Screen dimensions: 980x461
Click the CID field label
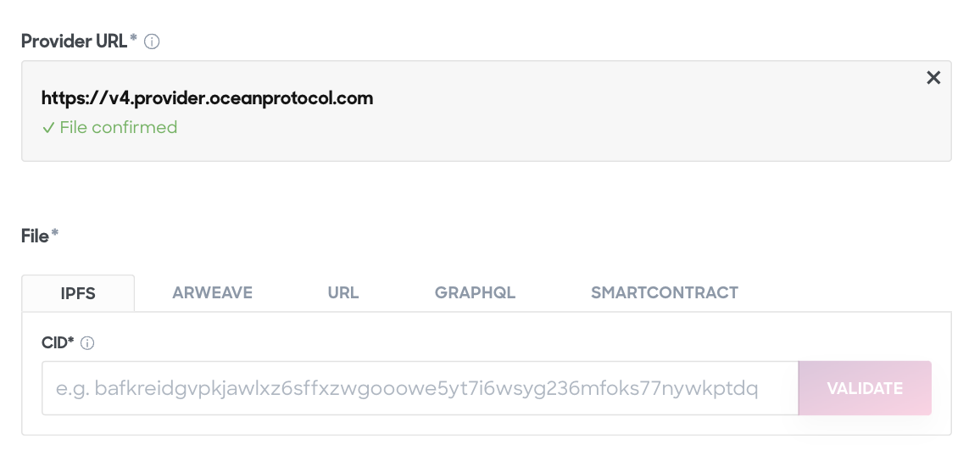(x=55, y=342)
